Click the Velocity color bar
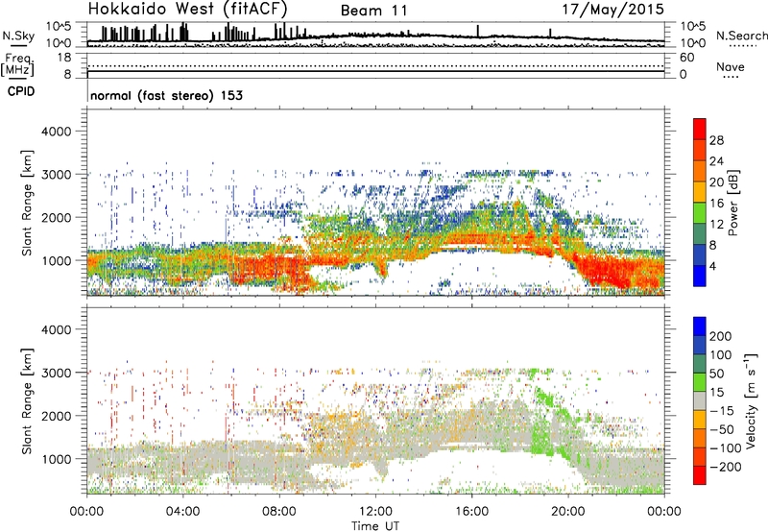This screenshot has width=768, height=532. click(x=700, y=400)
